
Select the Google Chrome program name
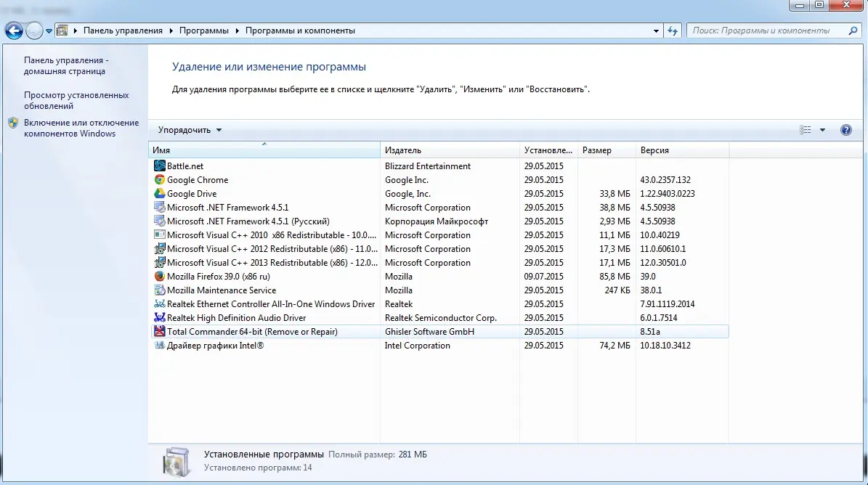pyautogui.click(x=198, y=180)
